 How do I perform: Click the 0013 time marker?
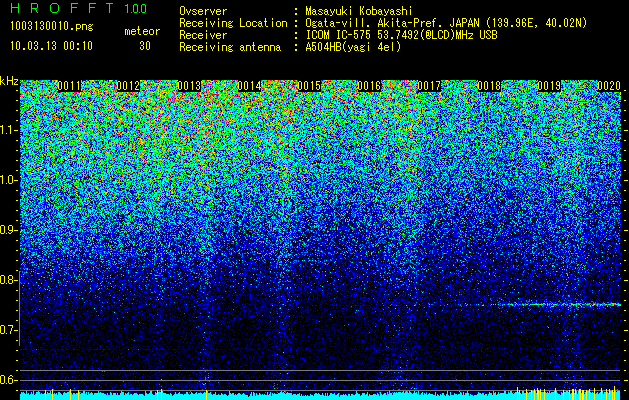pyautogui.click(x=189, y=86)
